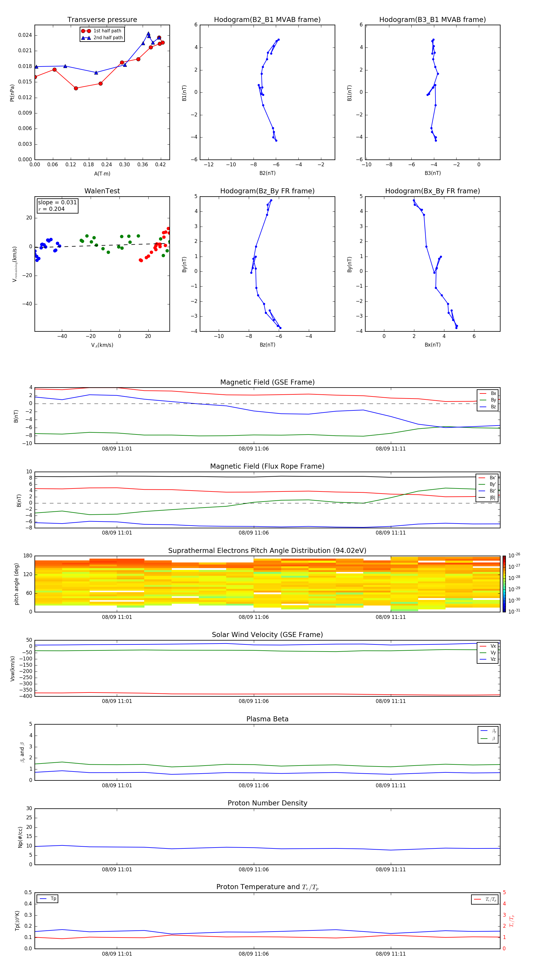Click the 'Vsw(km/s)' y-axis label
The height and width of the screenshot is (980, 535).
12,668
